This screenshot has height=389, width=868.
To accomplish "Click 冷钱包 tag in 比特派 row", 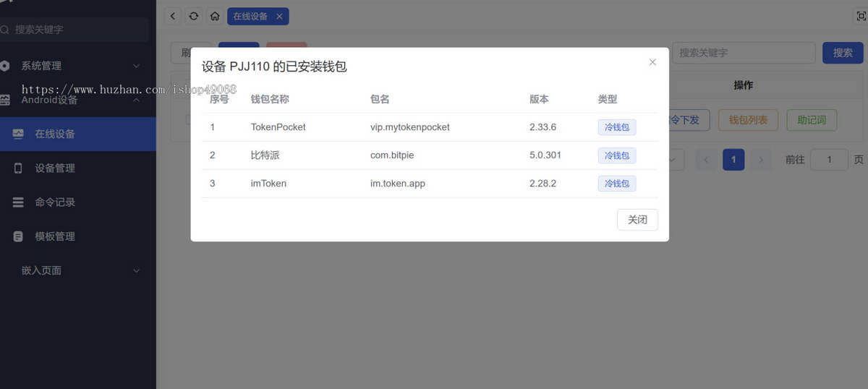I will 616,155.
